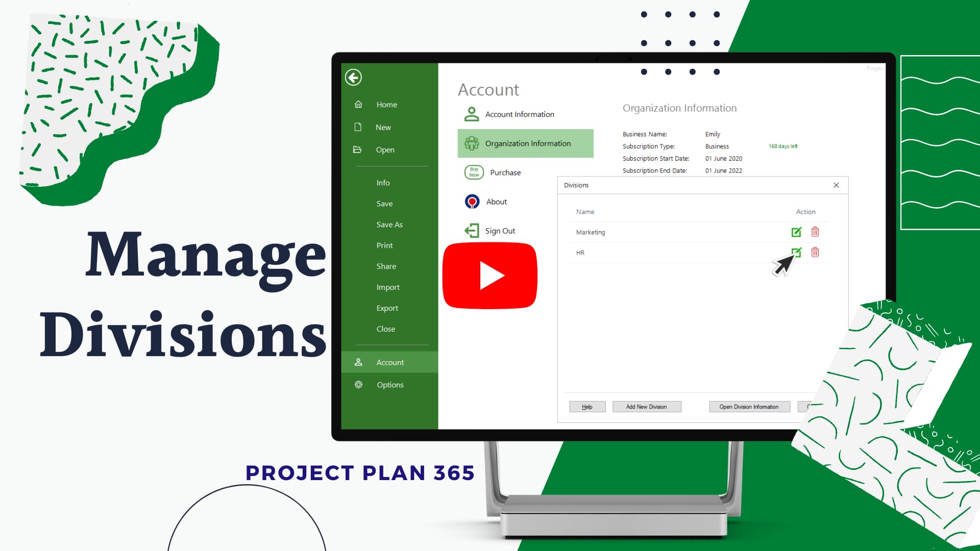Click the delete icon for HR division
Image resolution: width=980 pixels, height=551 pixels.
[x=815, y=253]
